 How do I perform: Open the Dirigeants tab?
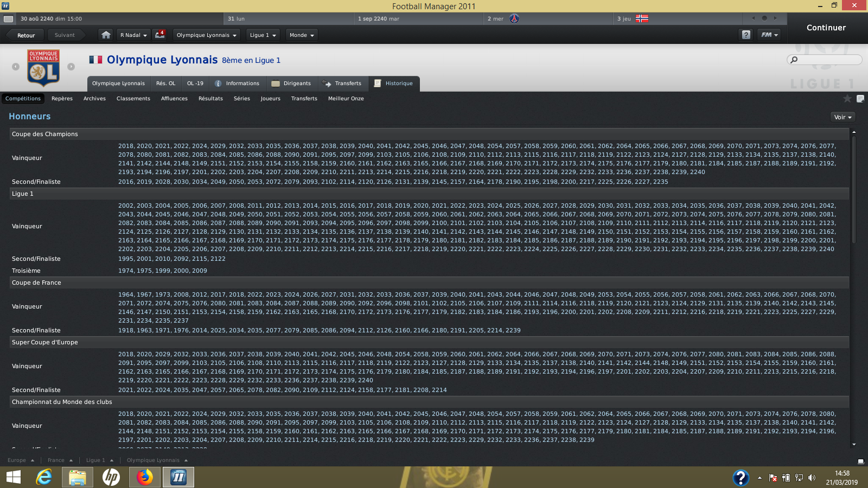coord(291,84)
